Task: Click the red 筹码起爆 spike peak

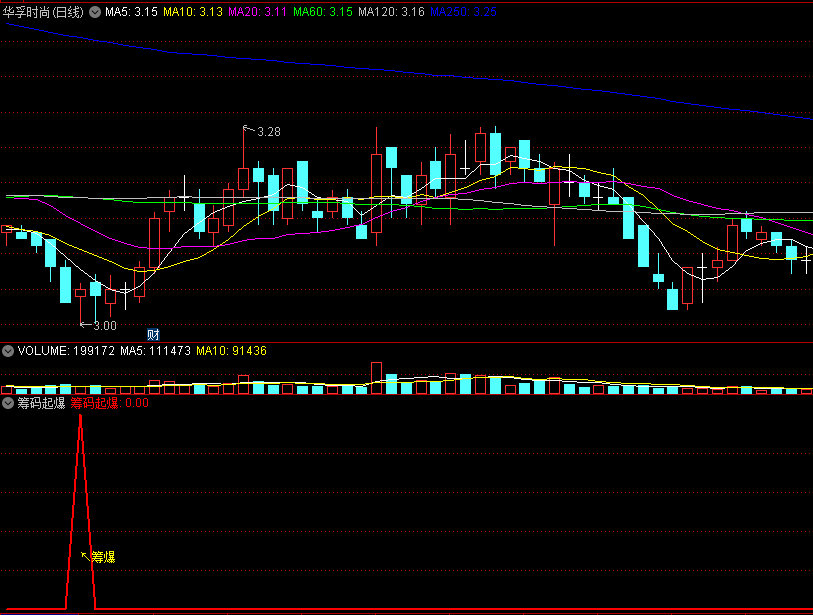Action: tap(80, 416)
